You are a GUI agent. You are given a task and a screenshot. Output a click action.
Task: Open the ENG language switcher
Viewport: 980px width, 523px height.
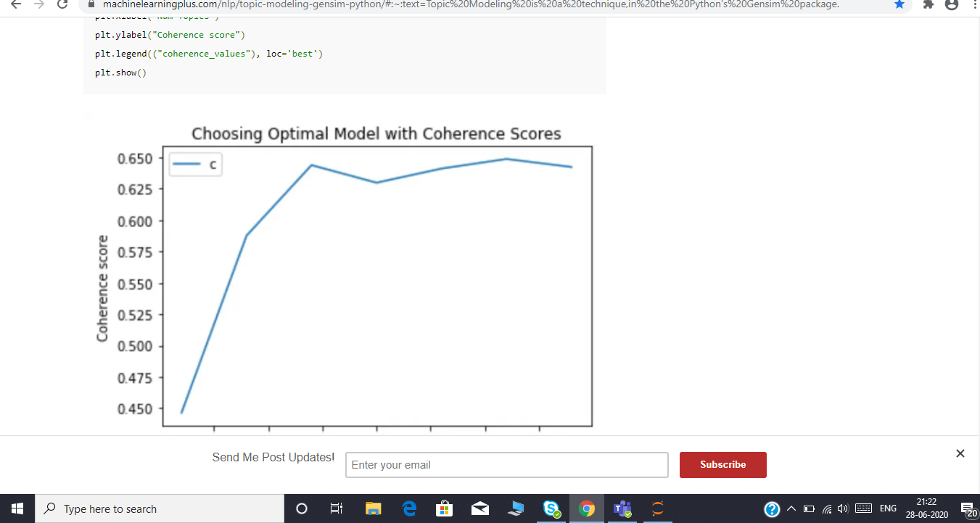888,508
